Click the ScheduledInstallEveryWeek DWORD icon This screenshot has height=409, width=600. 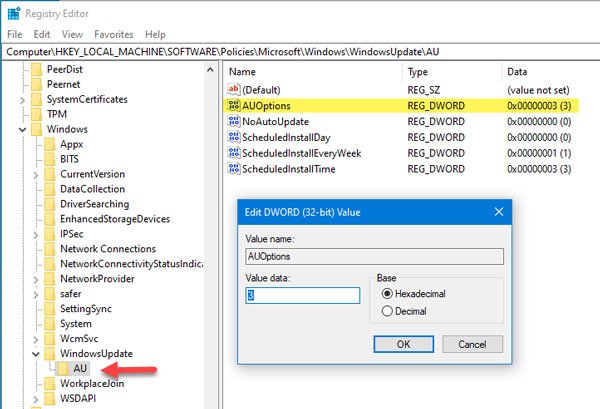(233, 153)
